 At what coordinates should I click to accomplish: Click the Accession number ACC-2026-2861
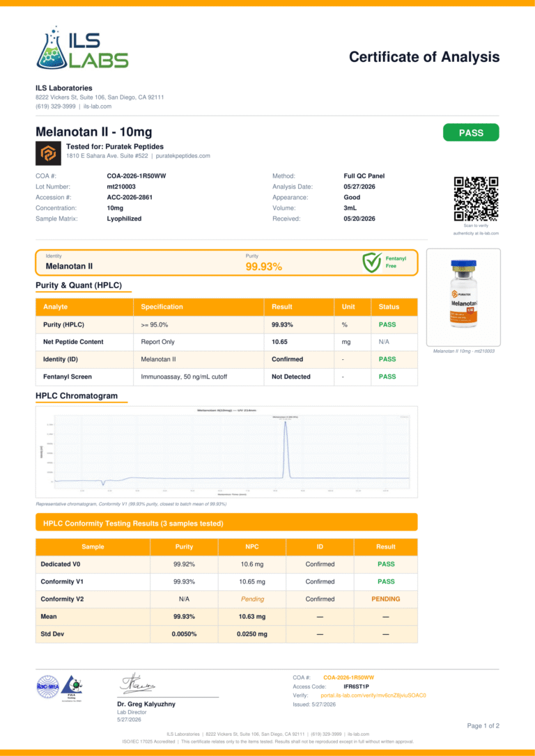(130, 197)
